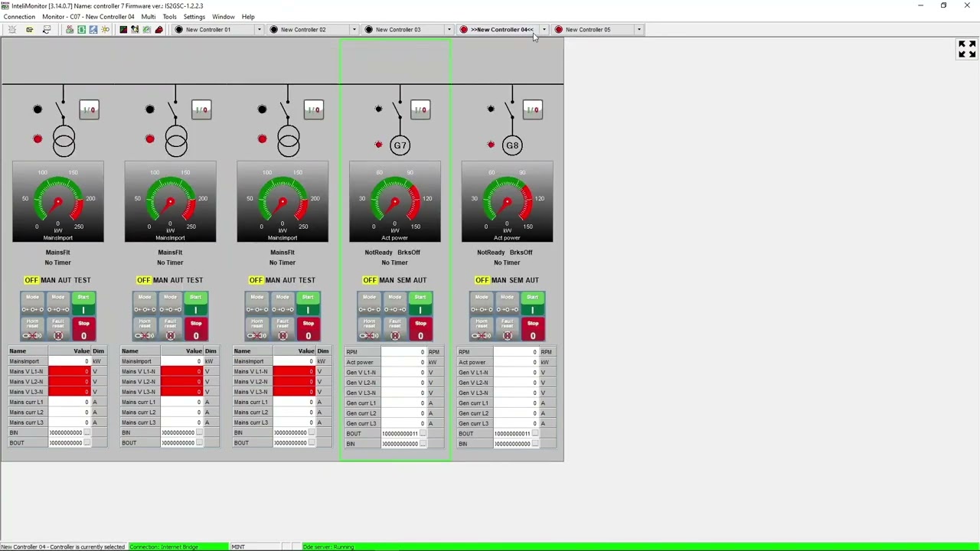The image size is (980, 551).
Task: Open the dropdown arrow beside New Controller 03
Action: tap(449, 29)
